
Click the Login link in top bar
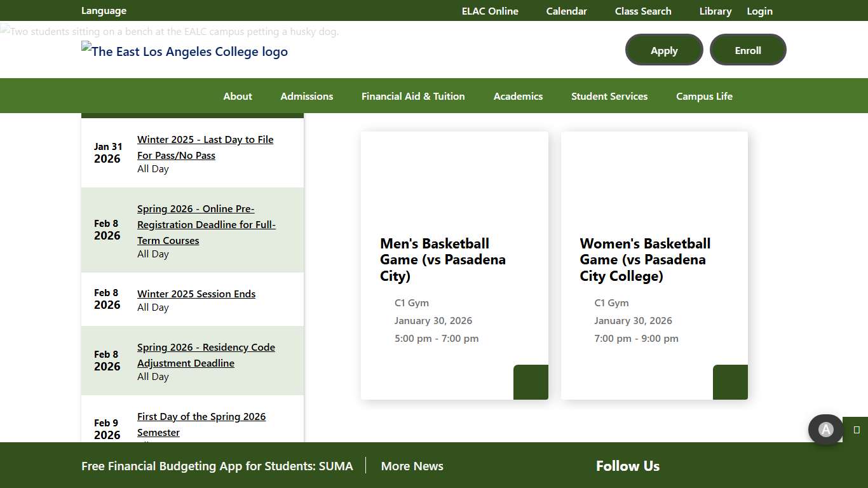(x=759, y=11)
